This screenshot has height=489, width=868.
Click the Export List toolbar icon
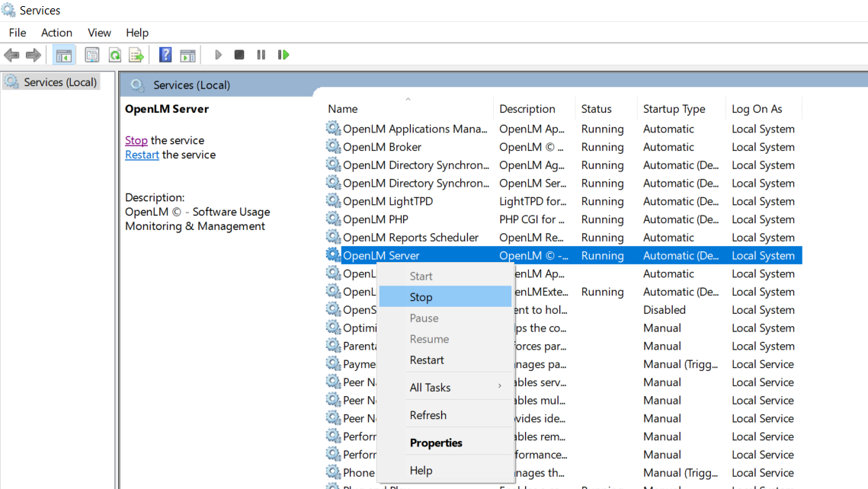[x=136, y=55]
